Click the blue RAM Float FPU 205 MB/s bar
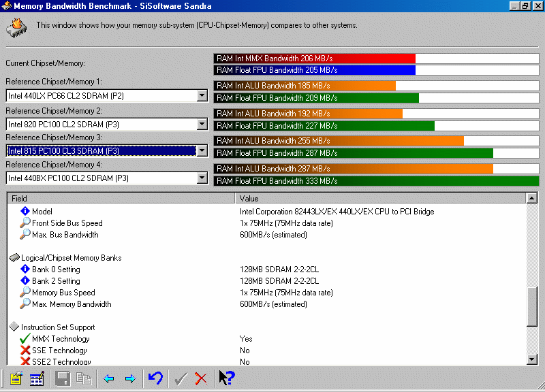Screen dimensions: 545x392 [x=376, y=70]
